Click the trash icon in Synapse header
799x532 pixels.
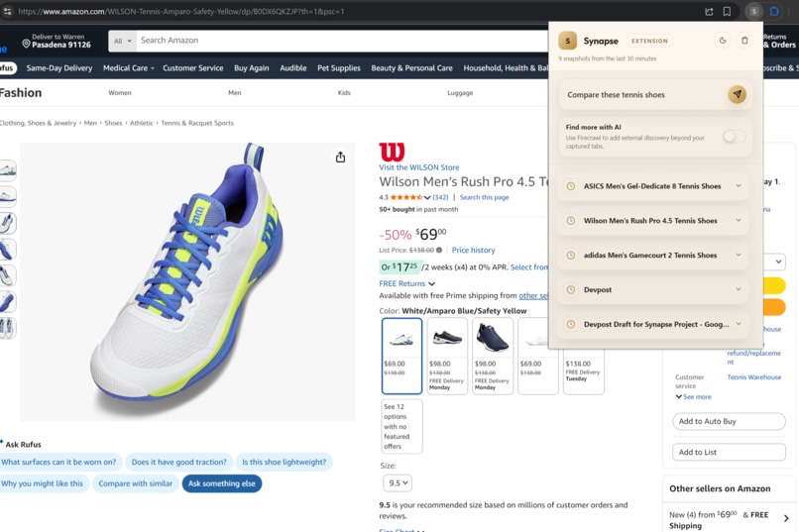coord(744,41)
